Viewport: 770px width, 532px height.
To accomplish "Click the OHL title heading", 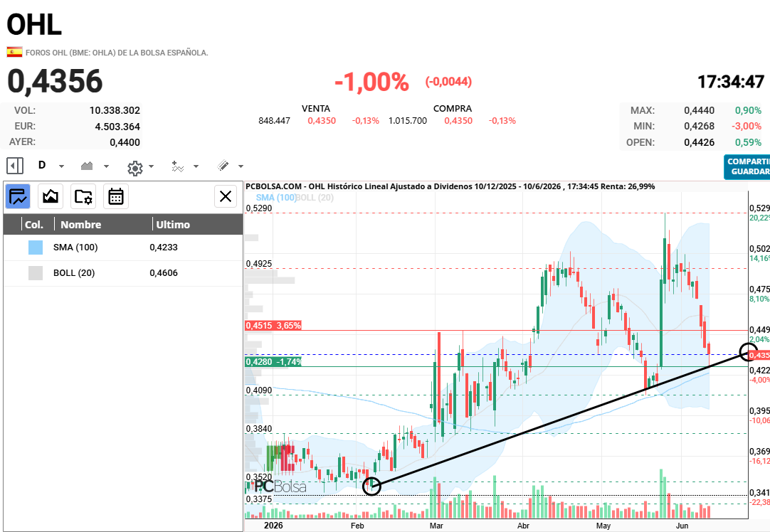I will 34,25.
